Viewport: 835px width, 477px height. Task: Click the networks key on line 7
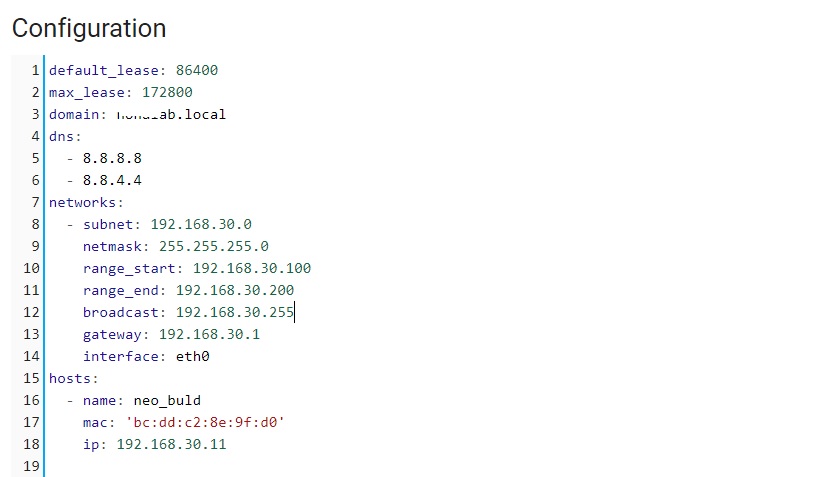click(83, 202)
